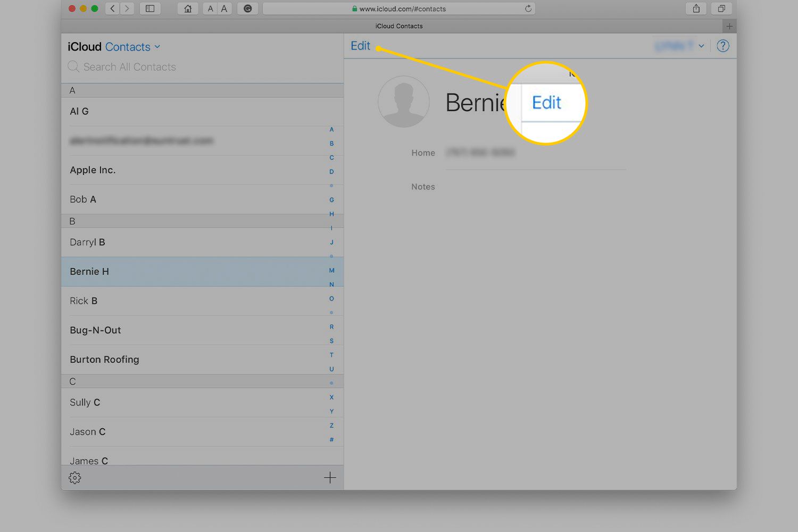Select contact Al G
The image size is (798, 532).
(202, 111)
